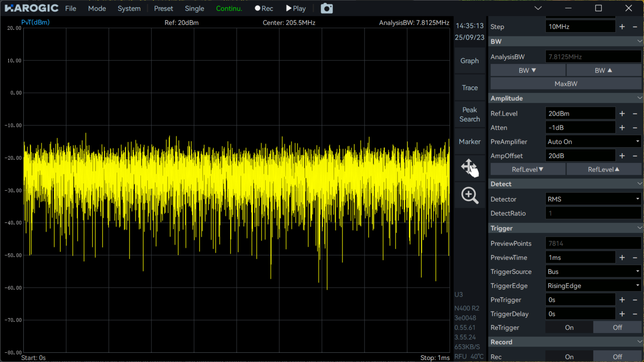The height and width of the screenshot is (362, 644).
Task: Activate the zoom magnifier tool
Action: (x=470, y=195)
